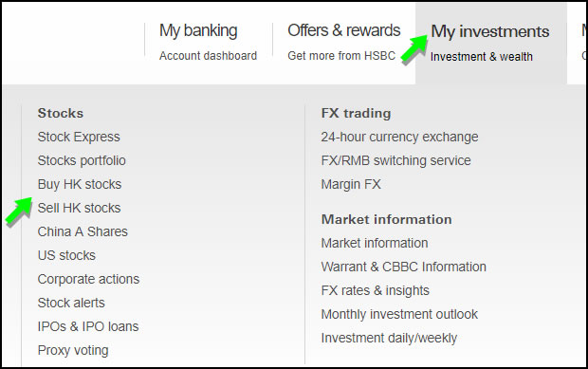This screenshot has height=369, width=588.
Task: View FX rates & insights
Action: [376, 290]
